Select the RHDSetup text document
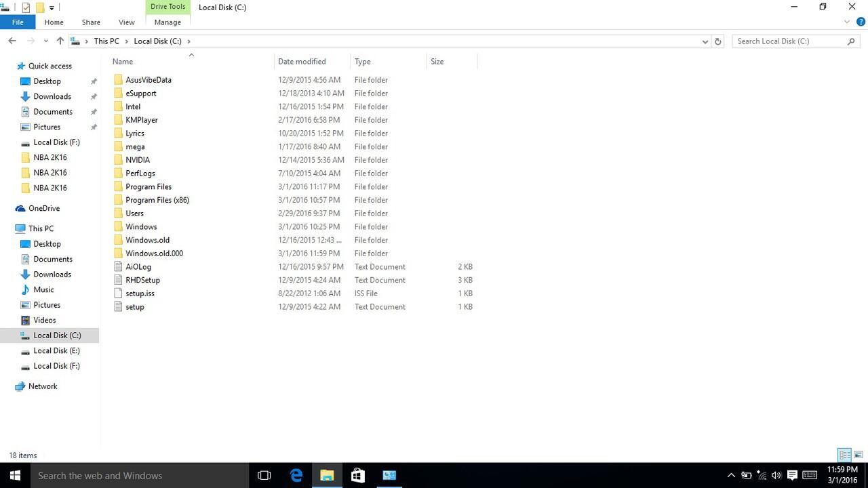 tap(142, 280)
